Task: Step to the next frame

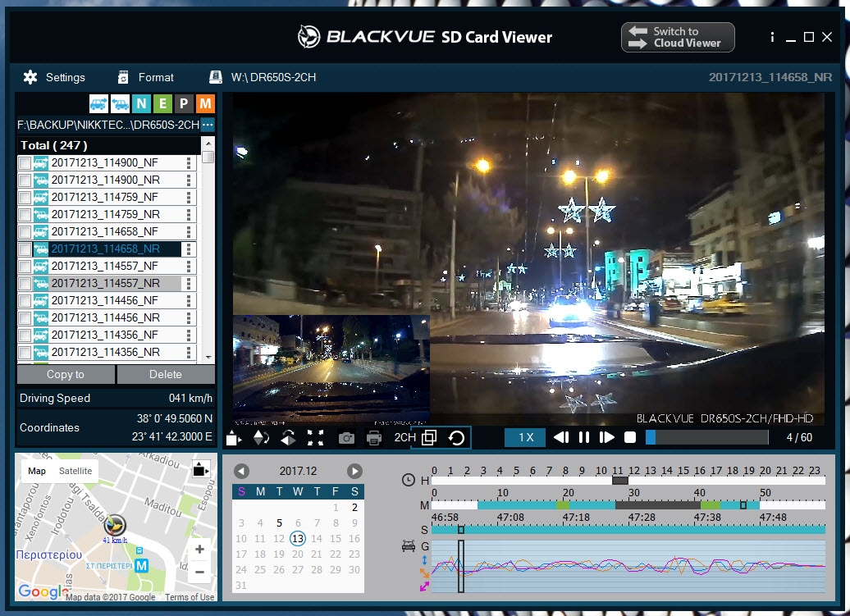Action: coord(606,437)
